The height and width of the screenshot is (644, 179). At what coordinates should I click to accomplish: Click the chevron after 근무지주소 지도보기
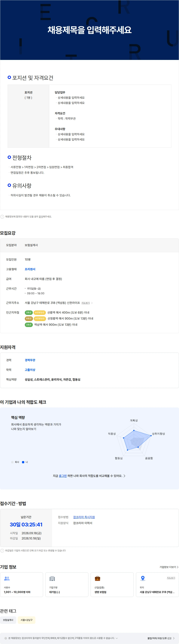tap(92, 303)
